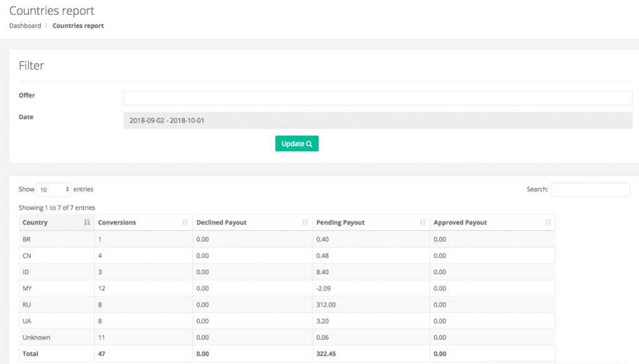Click the Pending Payout sort icon

click(422, 223)
